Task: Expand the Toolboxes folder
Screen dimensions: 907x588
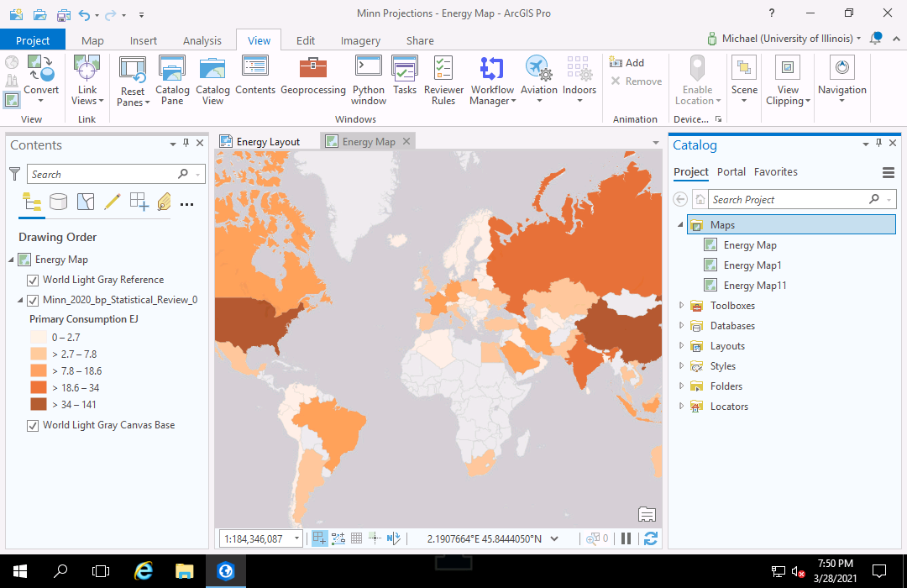Action: [x=681, y=306]
